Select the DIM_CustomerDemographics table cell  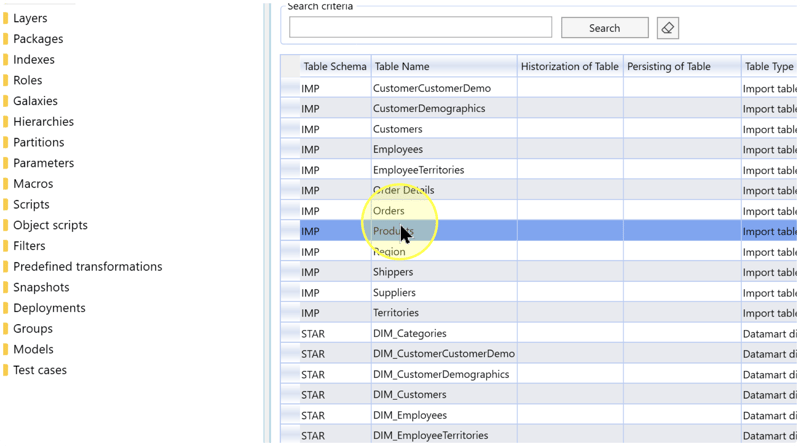[444, 374]
